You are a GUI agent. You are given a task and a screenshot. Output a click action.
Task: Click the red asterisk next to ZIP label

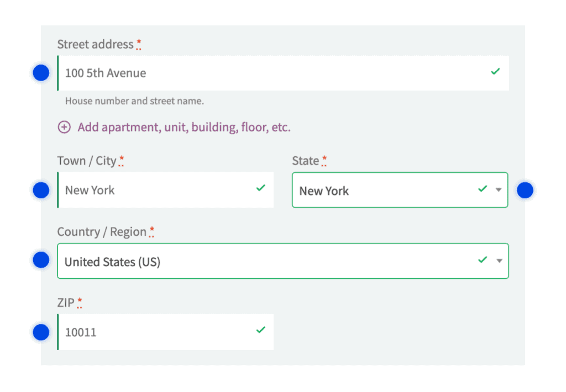[80, 299]
